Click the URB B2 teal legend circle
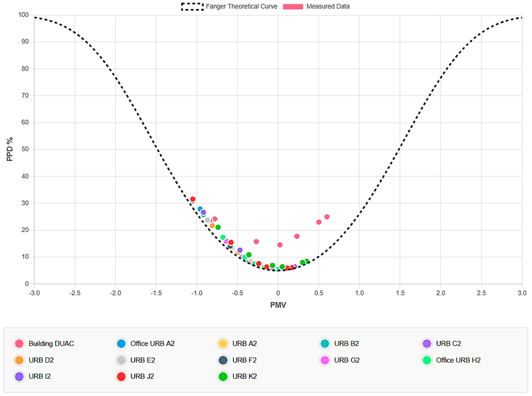 pyautogui.click(x=325, y=343)
